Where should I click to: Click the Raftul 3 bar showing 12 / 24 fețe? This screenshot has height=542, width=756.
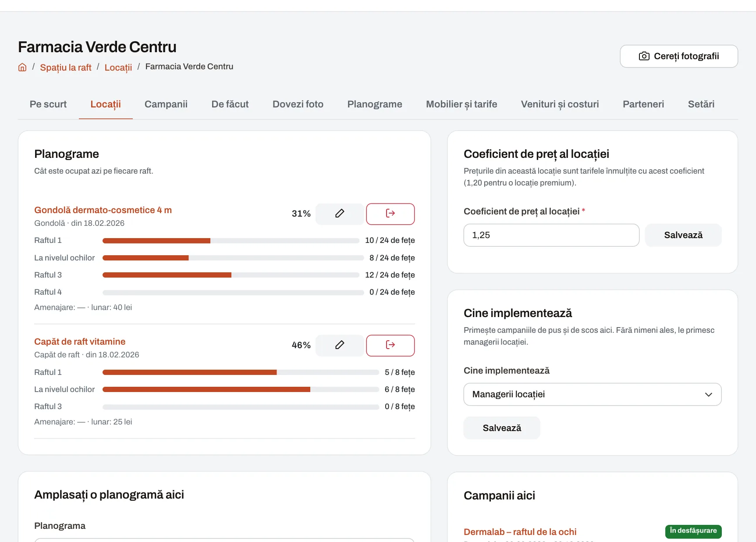[231, 275]
